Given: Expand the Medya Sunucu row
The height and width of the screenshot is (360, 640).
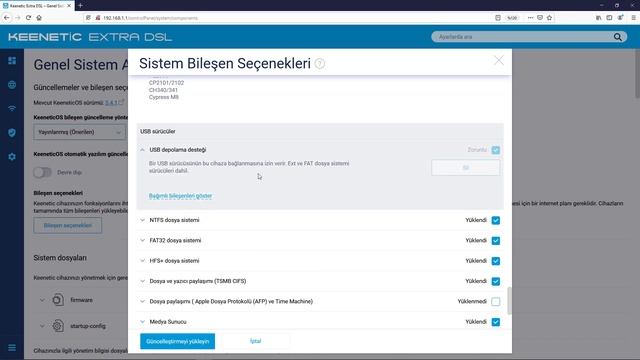Looking at the screenshot, I should pos(142,322).
